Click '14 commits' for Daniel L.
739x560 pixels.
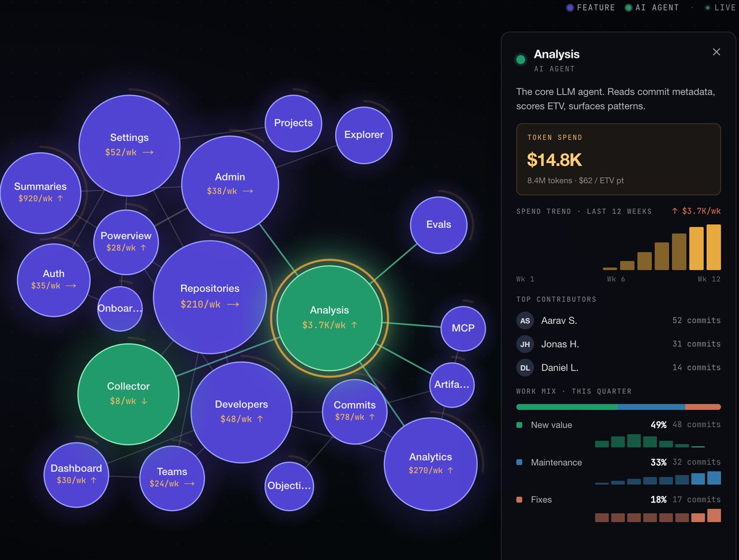[697, 367]
